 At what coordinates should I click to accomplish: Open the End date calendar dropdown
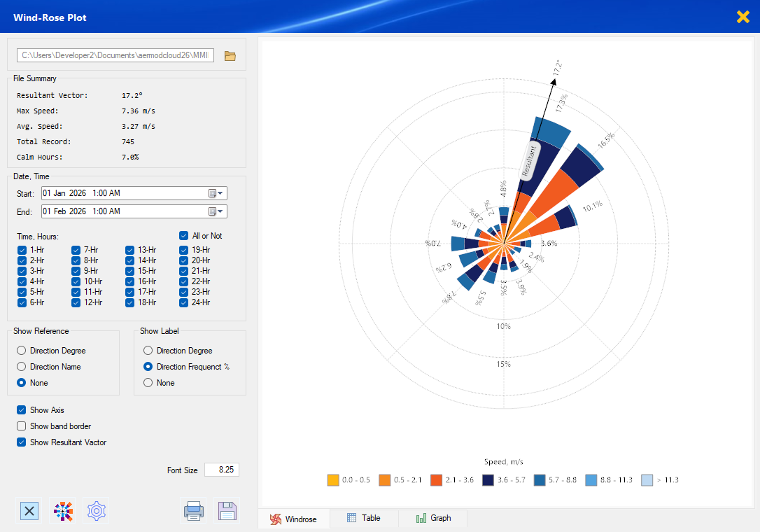click(216, 211)
